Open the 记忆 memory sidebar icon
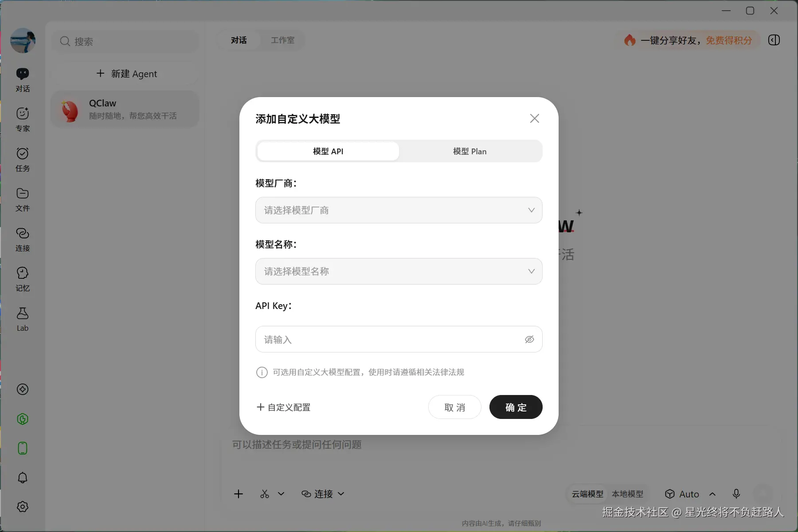Viewport: 798px width, 532px height. 23,279
